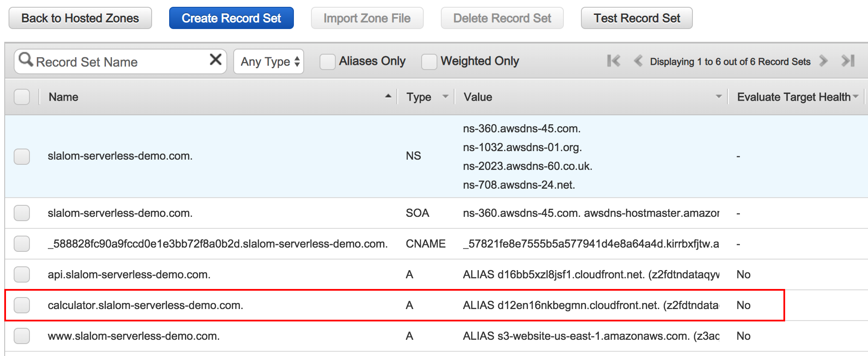
Task: Click the search magnifier icon
Action: (x=26, y=60)
